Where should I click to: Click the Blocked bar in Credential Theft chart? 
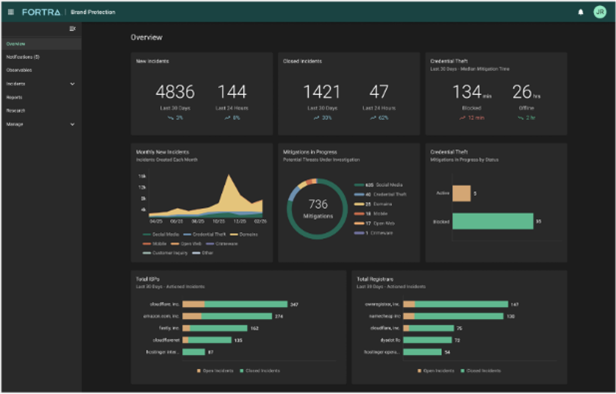[493, 221]
